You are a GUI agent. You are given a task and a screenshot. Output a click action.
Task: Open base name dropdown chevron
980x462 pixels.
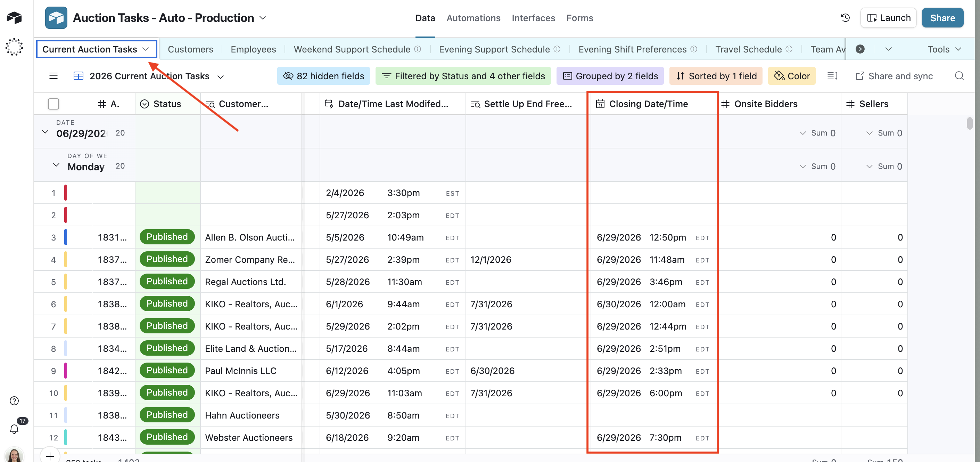coord(263,18)
